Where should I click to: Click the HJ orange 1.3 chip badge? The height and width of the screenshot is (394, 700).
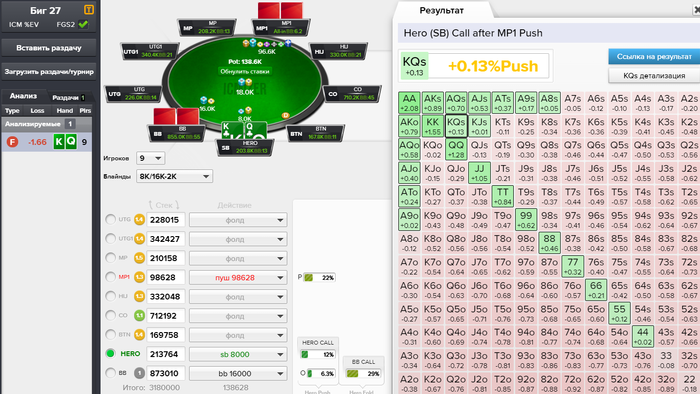139,296
